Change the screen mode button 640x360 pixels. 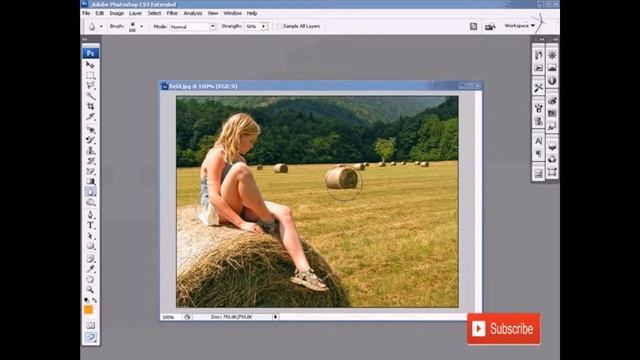pos(90,337)
